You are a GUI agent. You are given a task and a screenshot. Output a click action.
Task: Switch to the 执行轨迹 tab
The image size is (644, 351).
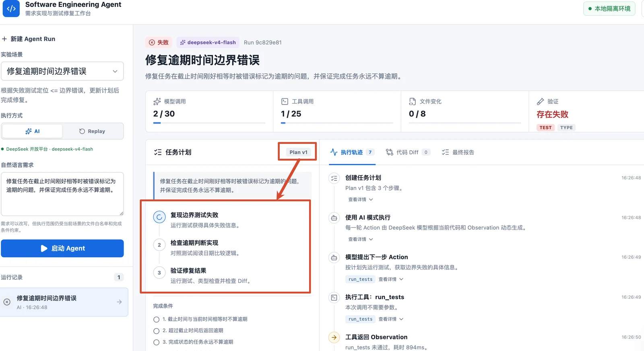(352, 152)
